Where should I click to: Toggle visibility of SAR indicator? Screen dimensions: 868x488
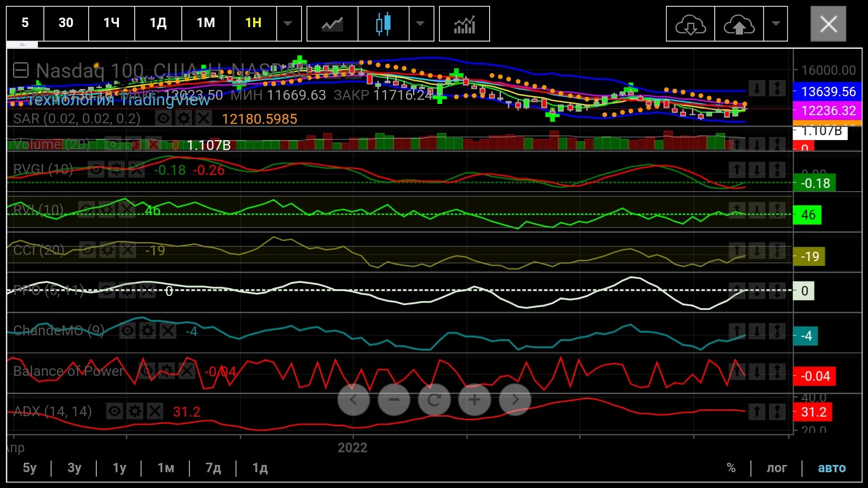tap(163, 118)
